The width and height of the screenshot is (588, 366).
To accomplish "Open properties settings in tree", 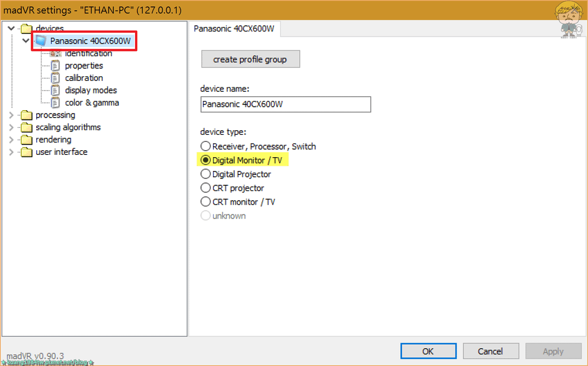I will 84,65.
